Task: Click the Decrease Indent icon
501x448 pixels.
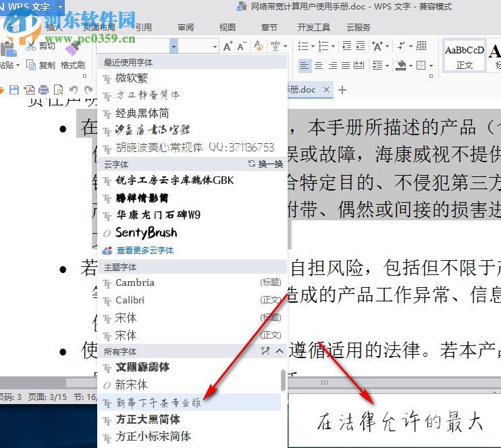Action: (x=346, y=46)
